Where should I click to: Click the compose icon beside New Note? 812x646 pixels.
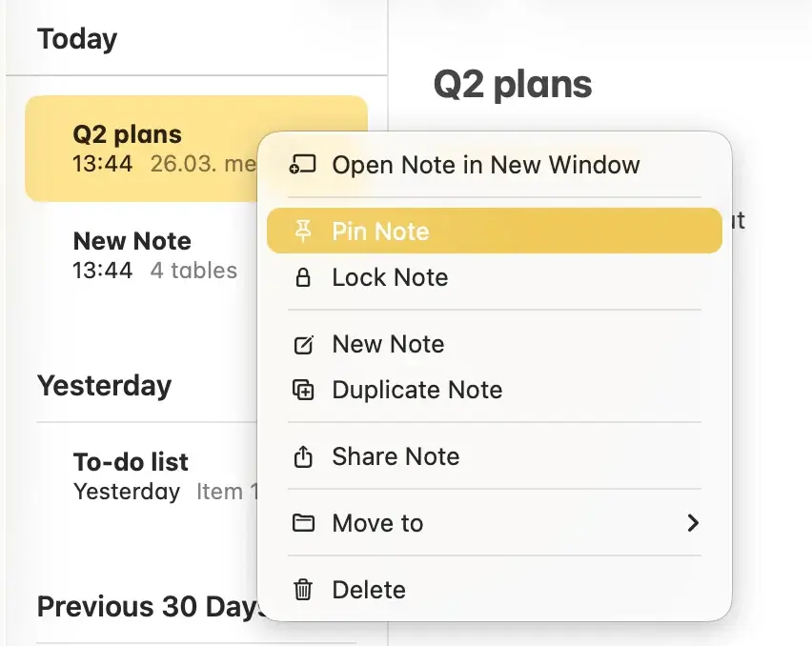(302, 344)
